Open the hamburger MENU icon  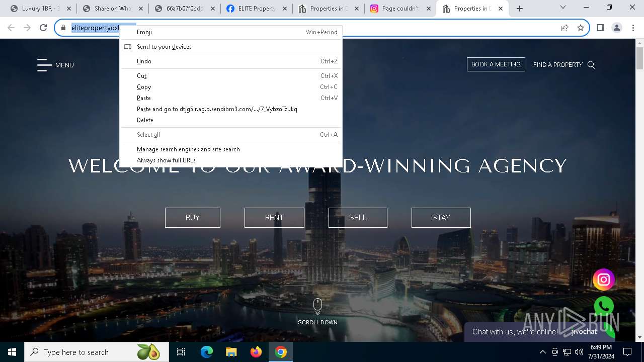pos(44,65)
